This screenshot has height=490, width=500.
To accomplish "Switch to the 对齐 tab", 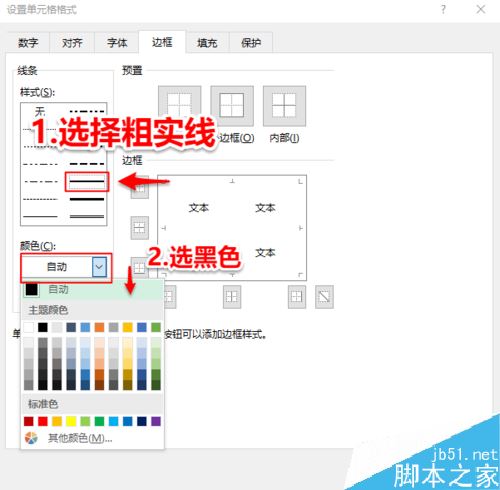I will 72,43.
